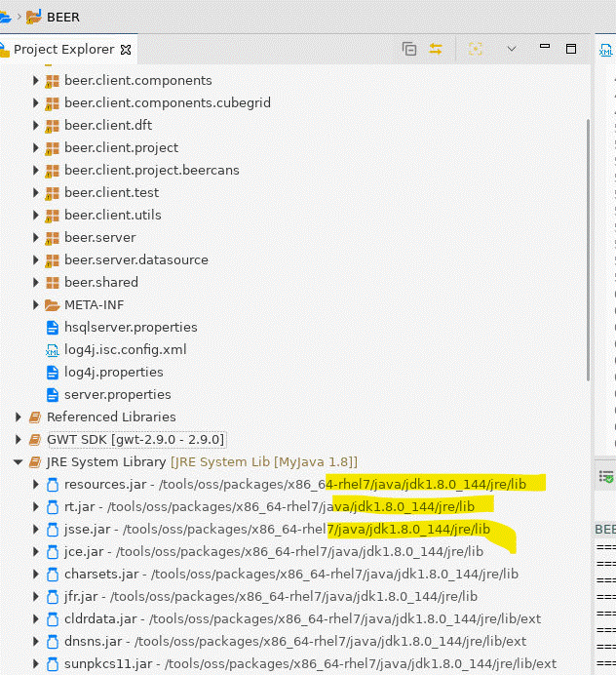Expand the beer.server package
616x675 pixels.
click(36, 238)
